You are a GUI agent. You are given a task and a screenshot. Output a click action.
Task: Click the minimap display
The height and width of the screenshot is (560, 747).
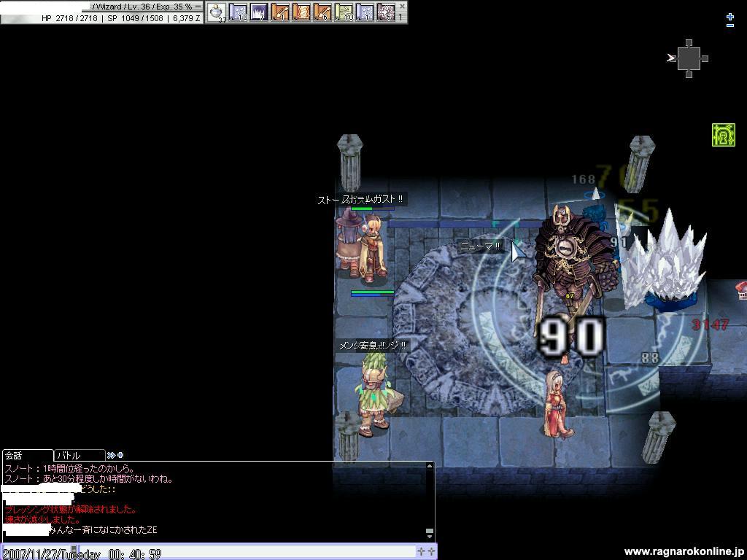[x=689, y=58]
